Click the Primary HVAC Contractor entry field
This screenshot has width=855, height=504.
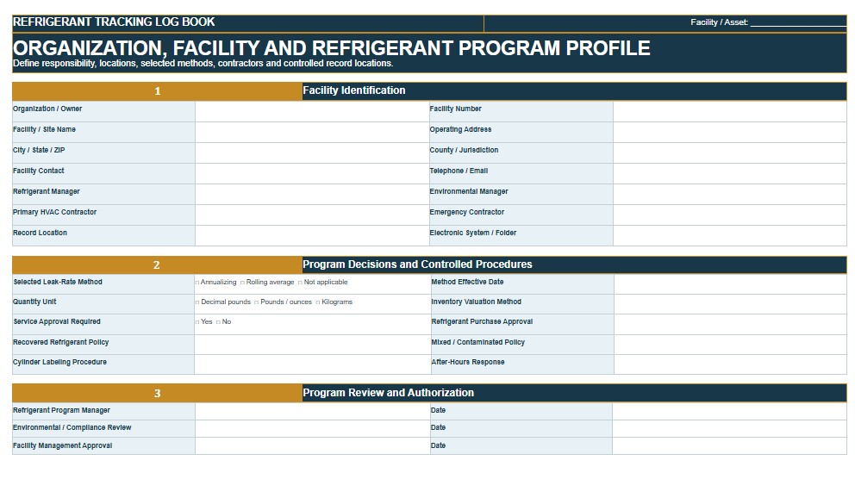313,215
